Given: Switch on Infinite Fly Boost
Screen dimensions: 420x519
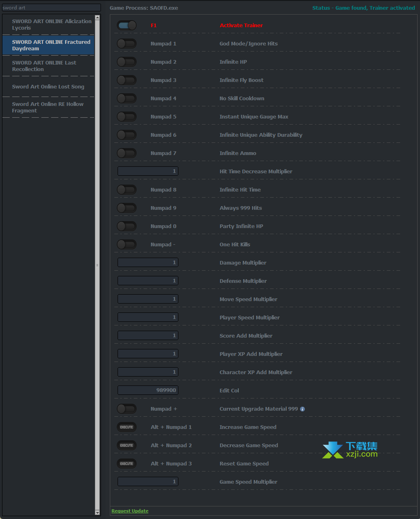Looking at the screenshot, I should 126,80.
